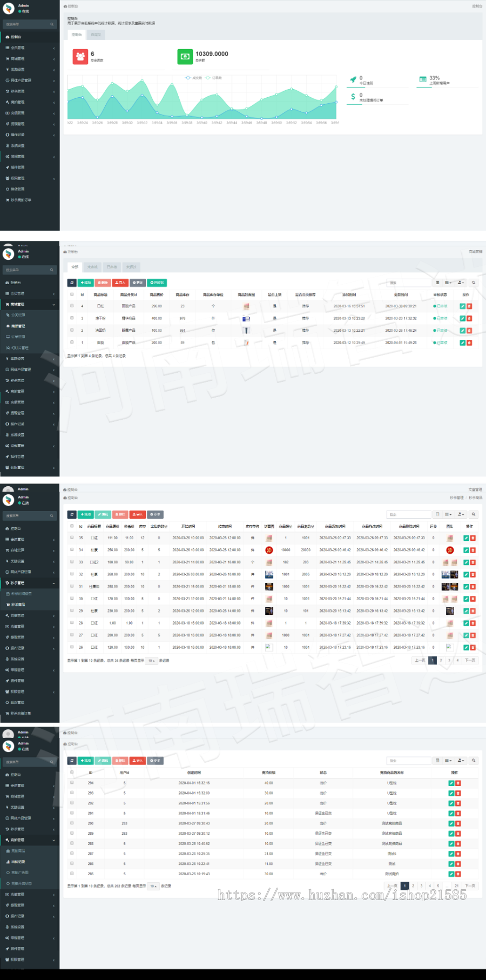Click the red trash icon for product Id 3
This screenshot has height=980, width=486.
(469, 318)
